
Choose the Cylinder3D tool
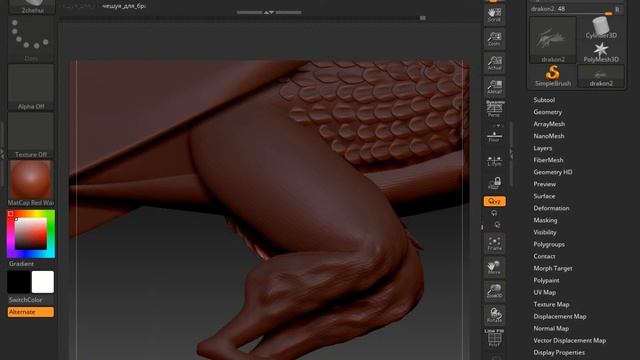601,28
